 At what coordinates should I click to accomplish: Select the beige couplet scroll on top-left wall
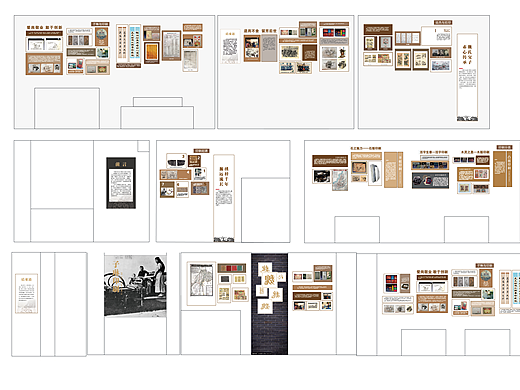(x=122, y=42)
